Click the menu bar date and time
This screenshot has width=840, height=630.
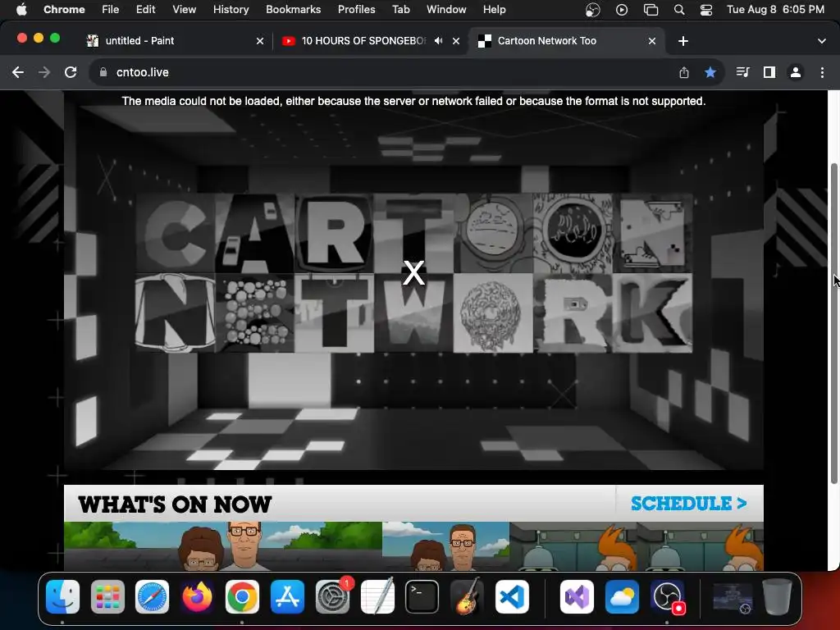point(775,10)
